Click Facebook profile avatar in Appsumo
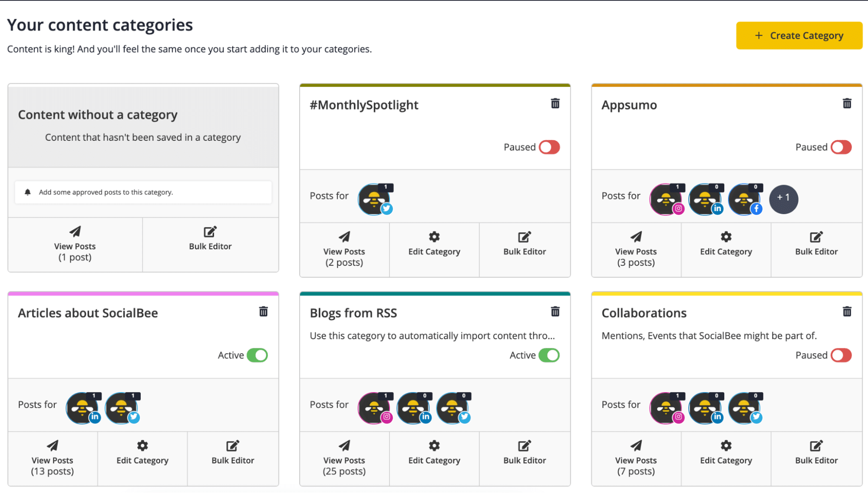 (x=744, y=199)
